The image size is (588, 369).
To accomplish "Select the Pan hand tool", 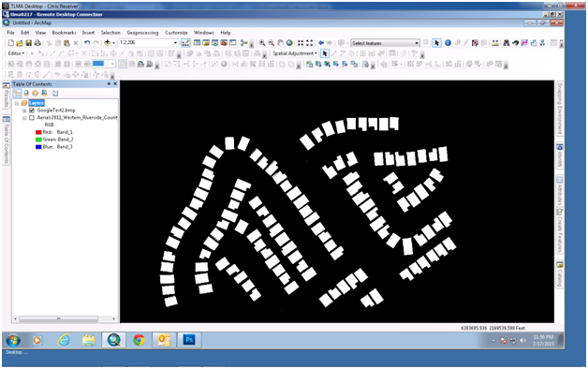I will [280, 43].
